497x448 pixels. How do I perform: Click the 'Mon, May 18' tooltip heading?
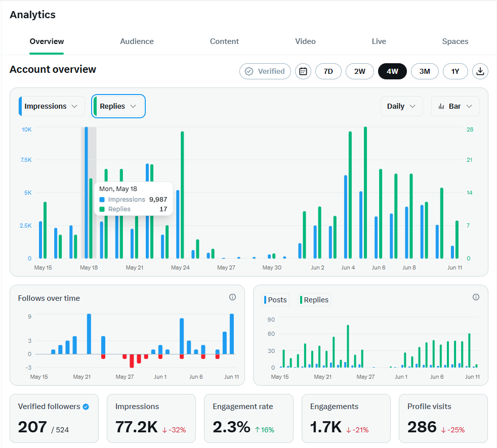[x=118, y=189]
